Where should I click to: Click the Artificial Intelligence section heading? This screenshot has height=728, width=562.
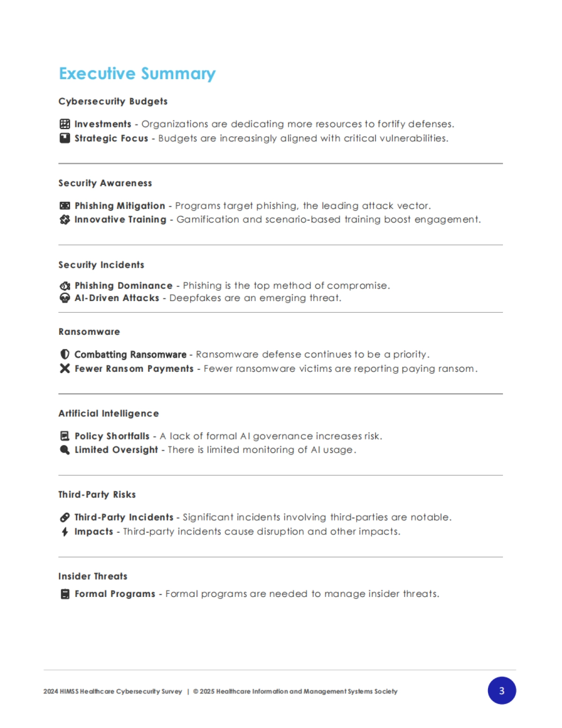point(109,413)
